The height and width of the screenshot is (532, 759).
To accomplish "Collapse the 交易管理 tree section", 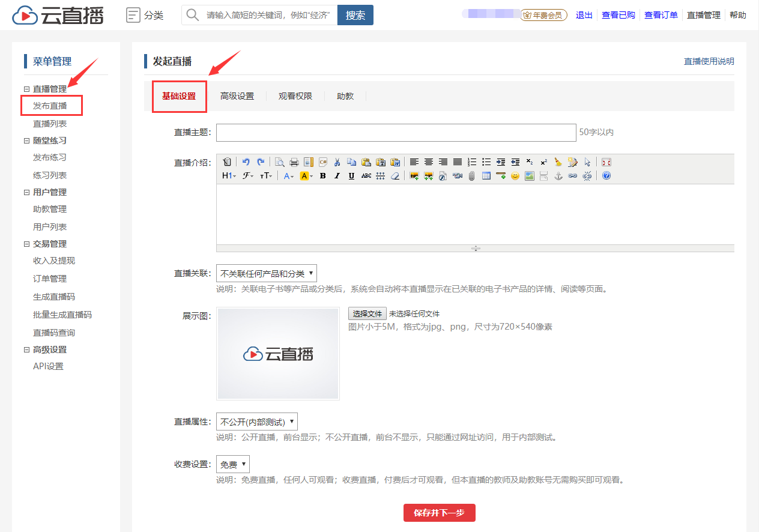I will coord(26,244).
